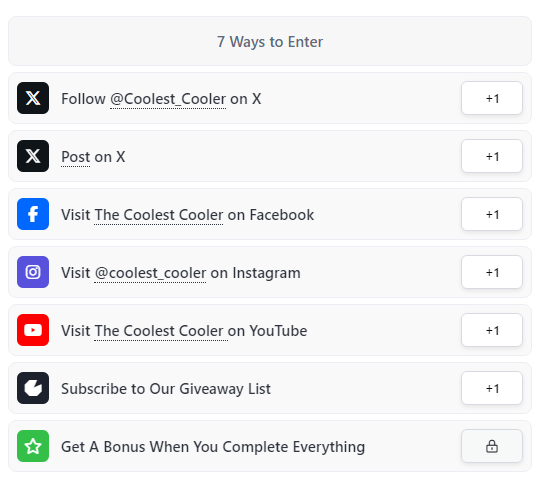Click +1 button for Instagram visit
This screenshot has height=478, width=540.
click(492, 272)
